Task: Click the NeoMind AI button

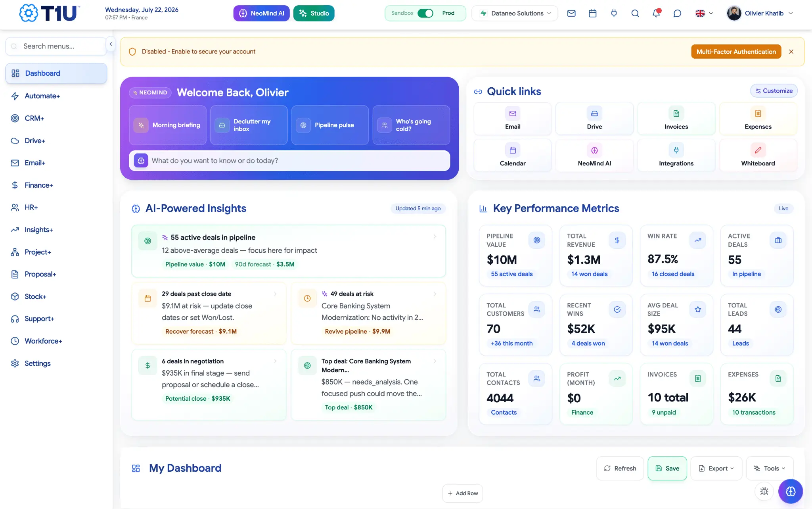Action: tap(261, 13)
